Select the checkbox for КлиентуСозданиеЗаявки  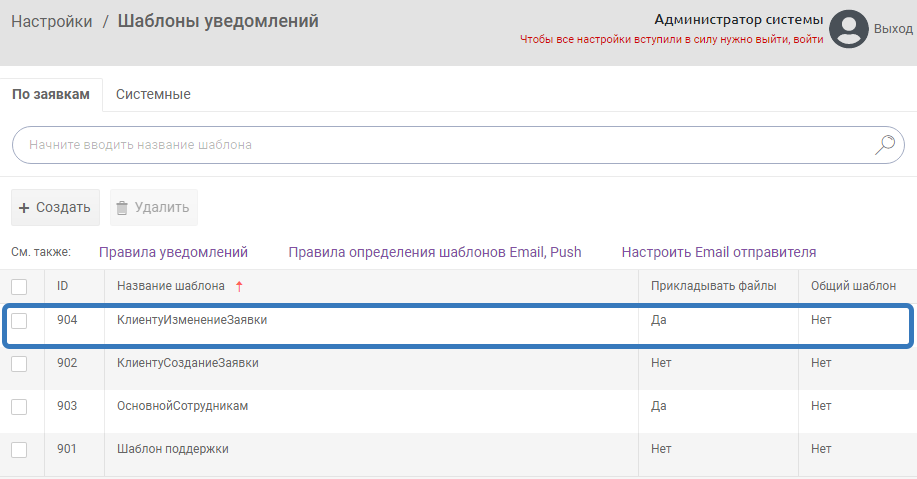click(x=20, y=364)
